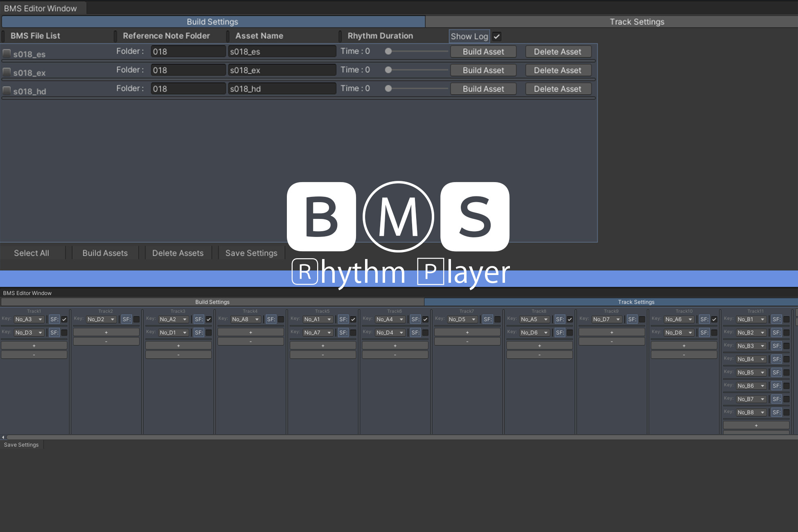Uncheck the Show Log checkbox

point(497,36)
